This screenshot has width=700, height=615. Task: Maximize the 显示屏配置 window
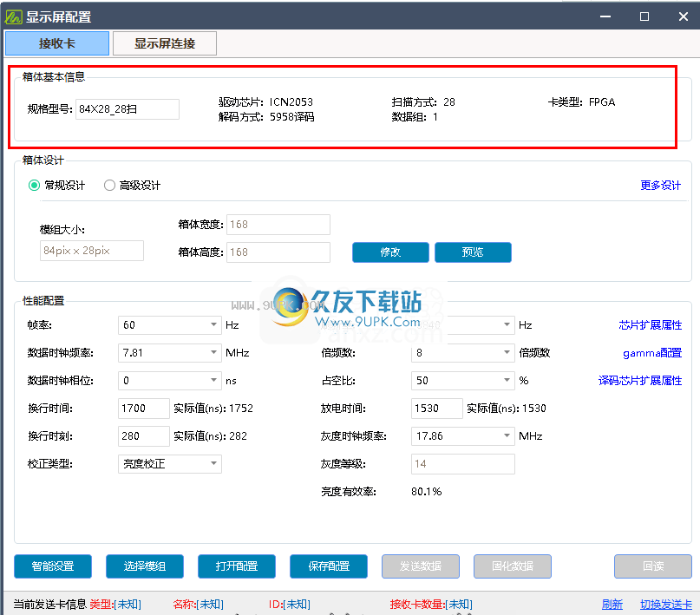pyautogui.click(x=644, y=16)
